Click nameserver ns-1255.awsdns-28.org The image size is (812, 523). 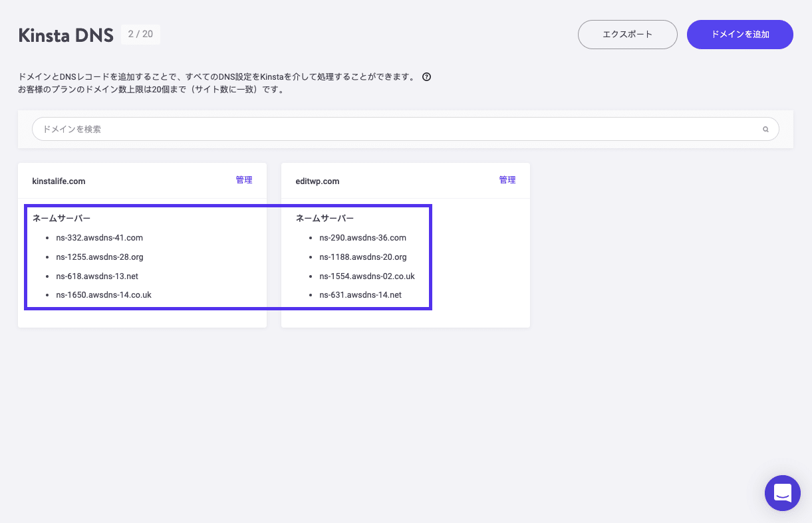click(x=98, y=257)
